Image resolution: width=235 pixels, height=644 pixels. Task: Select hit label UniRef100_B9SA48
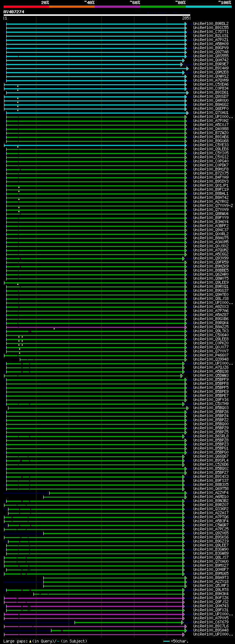tap(211, 630)
